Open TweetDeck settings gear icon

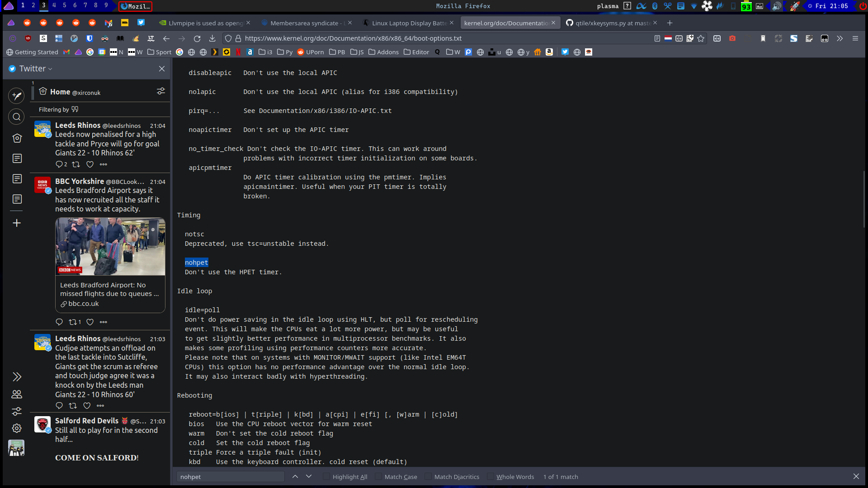pos(17,428)
